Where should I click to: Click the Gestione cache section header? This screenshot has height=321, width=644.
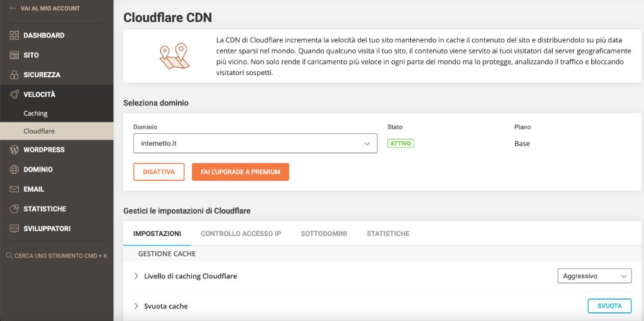coord(167,254)
